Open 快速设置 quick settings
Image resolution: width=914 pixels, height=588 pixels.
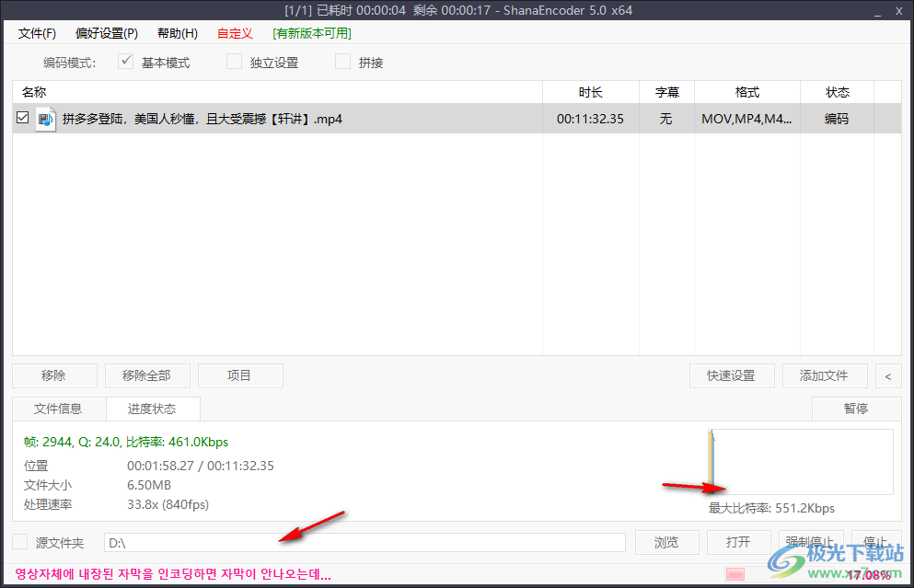732,375
